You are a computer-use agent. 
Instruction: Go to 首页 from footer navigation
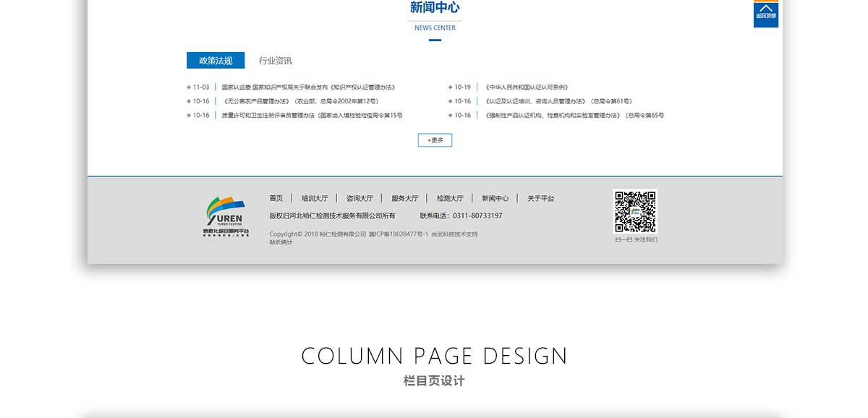(276, 198)
